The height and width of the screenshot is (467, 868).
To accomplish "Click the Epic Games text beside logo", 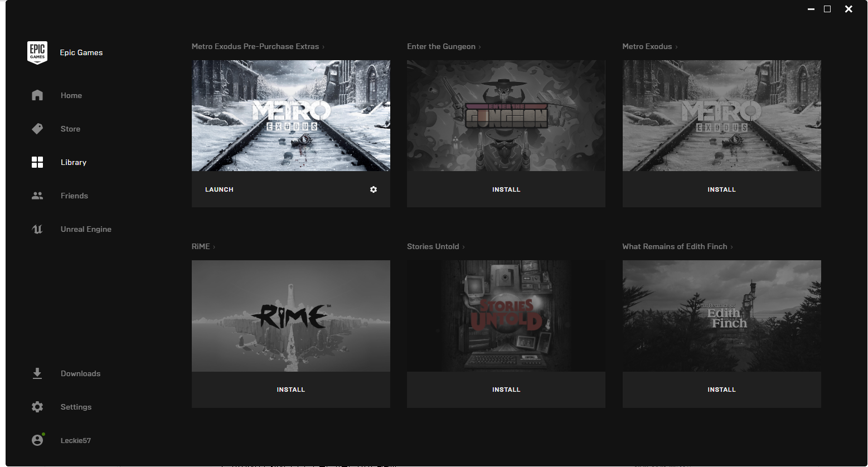I will [81, 52].
